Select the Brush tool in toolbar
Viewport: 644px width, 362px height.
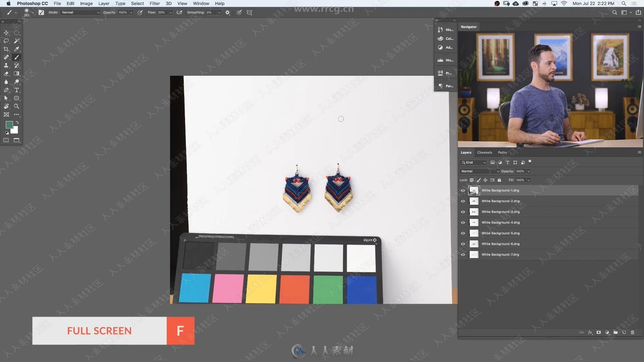point(16,57)
